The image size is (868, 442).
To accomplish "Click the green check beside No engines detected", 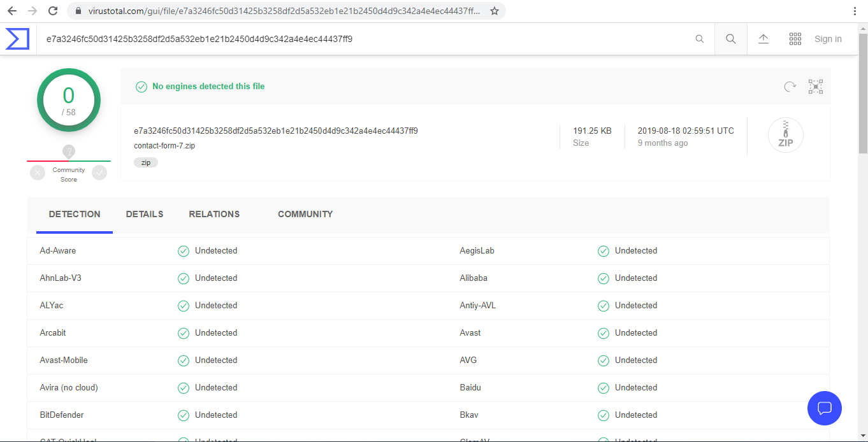I will [141, 87].
